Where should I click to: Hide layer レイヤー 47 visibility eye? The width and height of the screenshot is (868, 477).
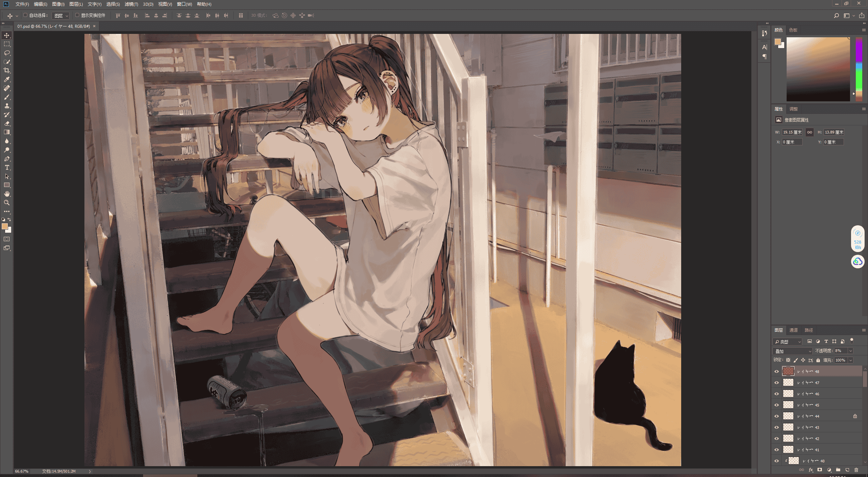(x=776, y=382)
